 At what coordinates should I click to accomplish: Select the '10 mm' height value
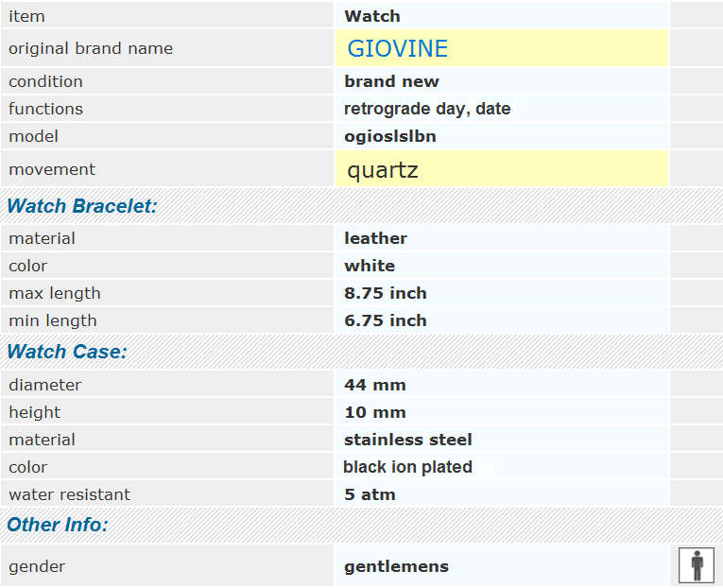[x=375, y=412]
